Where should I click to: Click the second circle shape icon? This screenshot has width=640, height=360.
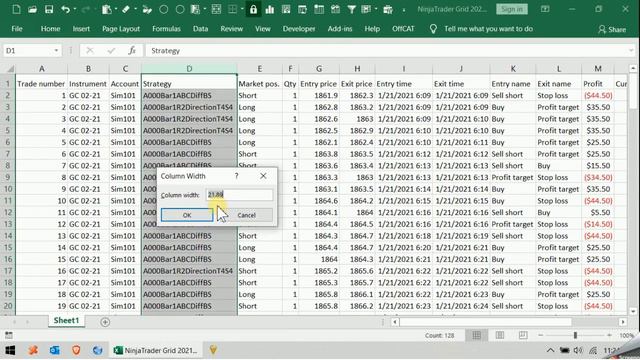pos(180,9)
